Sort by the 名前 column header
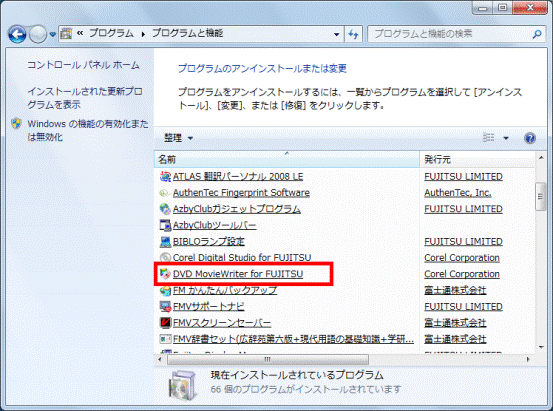The image size is (553, 411). tap(287, 159)
